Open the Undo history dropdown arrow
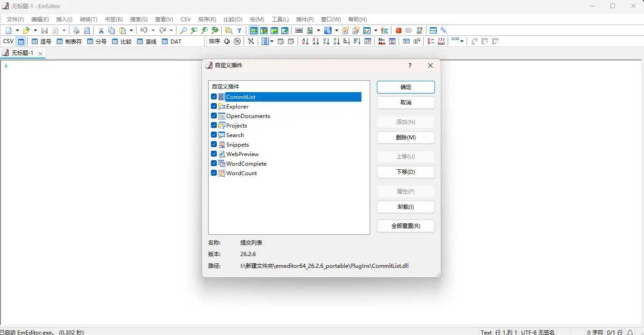This screenshot has height=335, width=644. [153, 30]
